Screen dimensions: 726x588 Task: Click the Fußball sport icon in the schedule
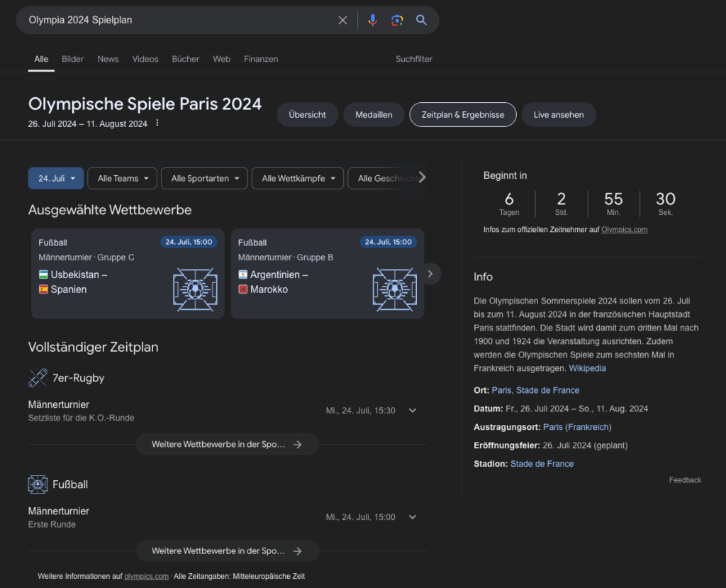pos(38,484)
